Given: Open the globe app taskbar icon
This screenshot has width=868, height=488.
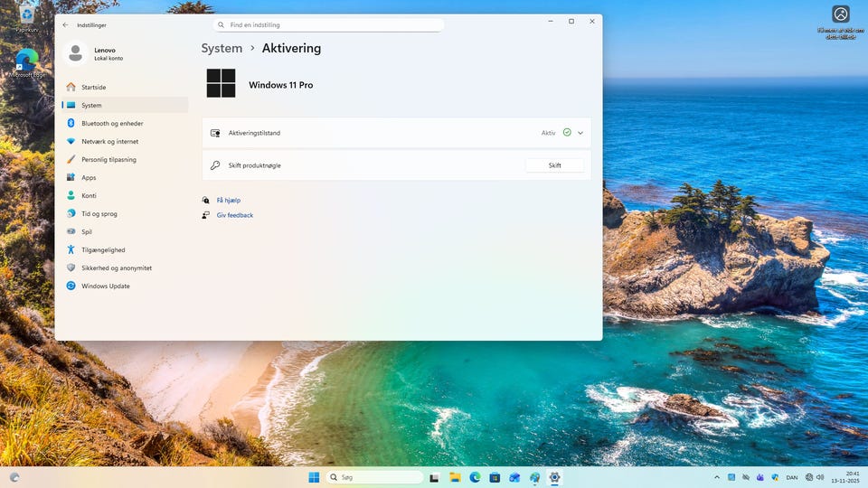Looking at the screenshot, I should click(x=534, y=477).
